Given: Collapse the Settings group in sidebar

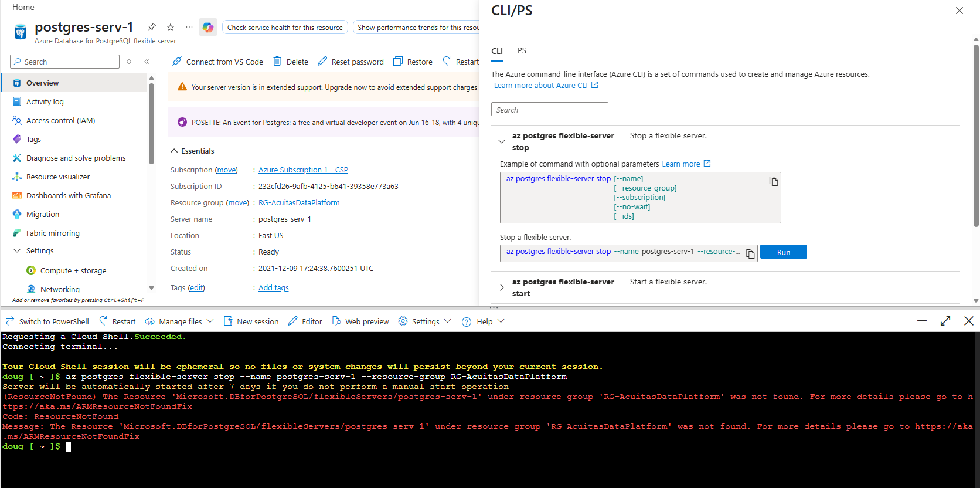Looking at the screenshot, I should coord(17,250).
